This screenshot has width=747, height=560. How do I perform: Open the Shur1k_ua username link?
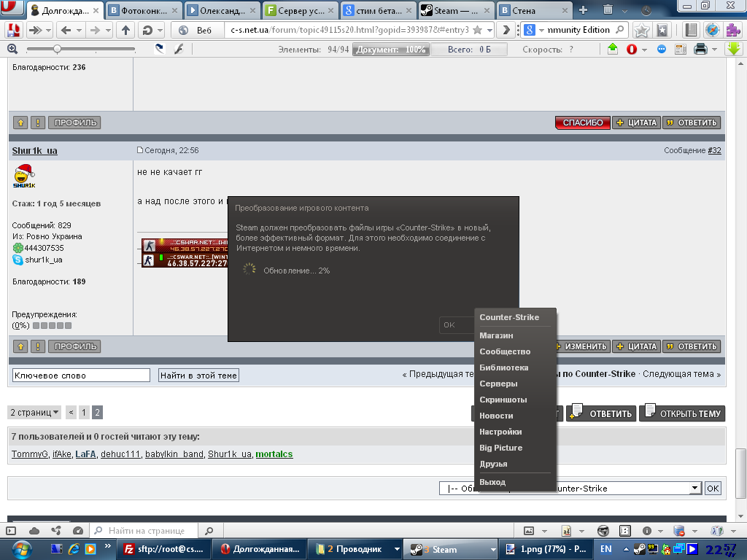(x=35, y=151)
